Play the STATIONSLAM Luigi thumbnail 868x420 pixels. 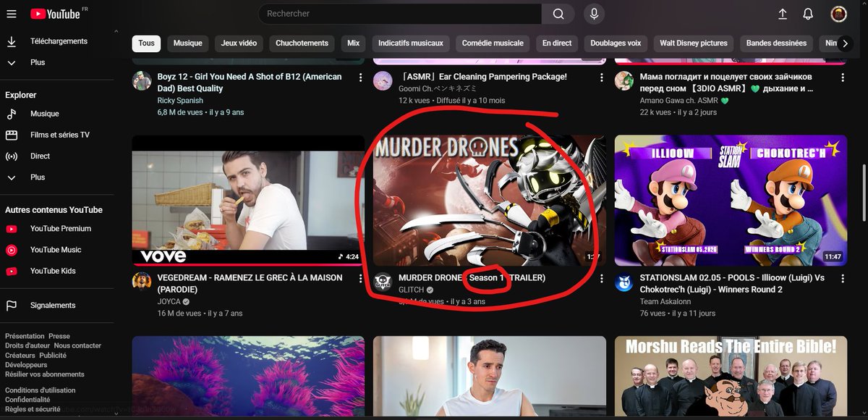click(x=731, y=201)
